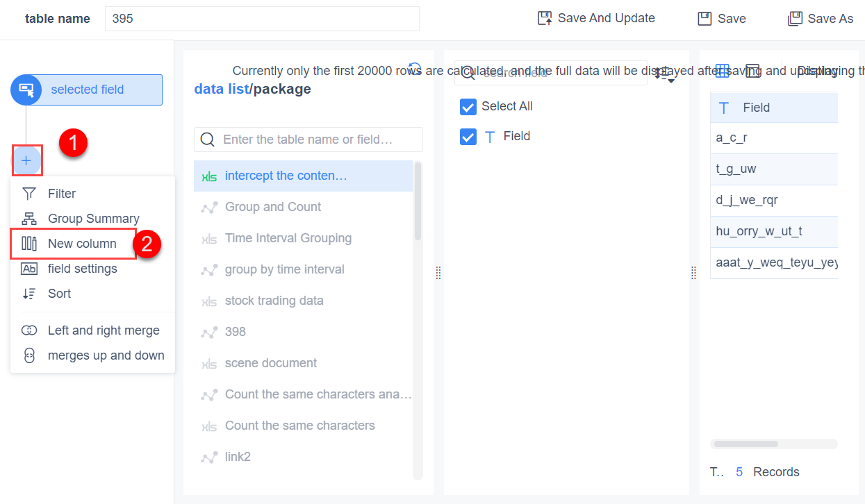Click the table name input showing 395
Image resolution: width=865 pixels, height=504 pixels.
point(261,19)
